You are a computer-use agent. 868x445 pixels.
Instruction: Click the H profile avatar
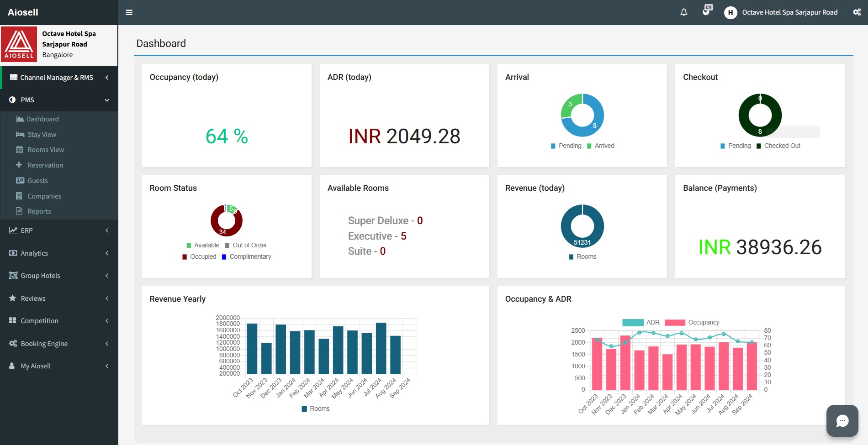[x=730, y=12]
